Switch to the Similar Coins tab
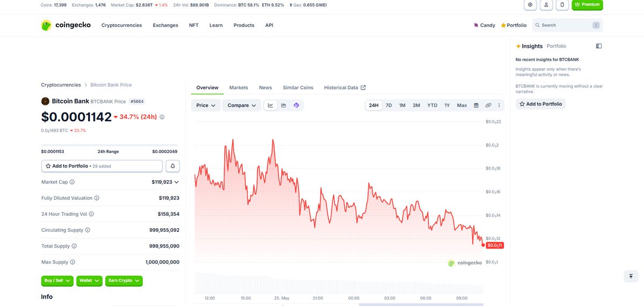 (x=298, y=88)
